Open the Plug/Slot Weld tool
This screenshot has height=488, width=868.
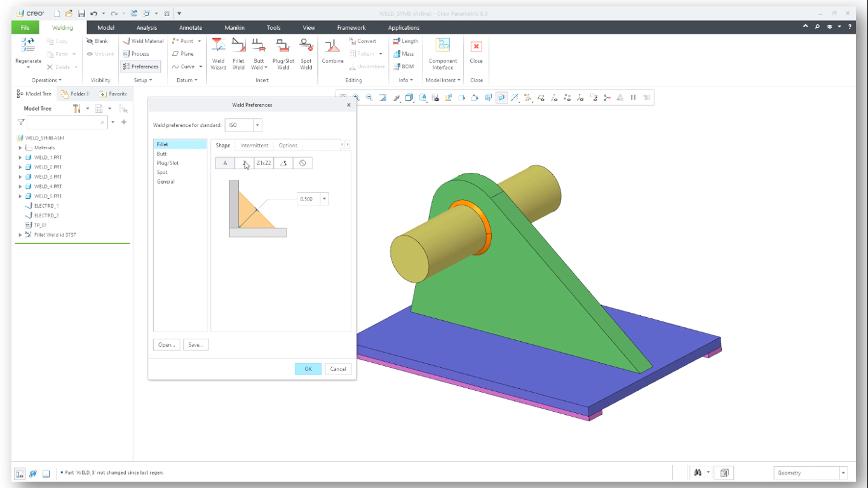[x=282, y=54]
